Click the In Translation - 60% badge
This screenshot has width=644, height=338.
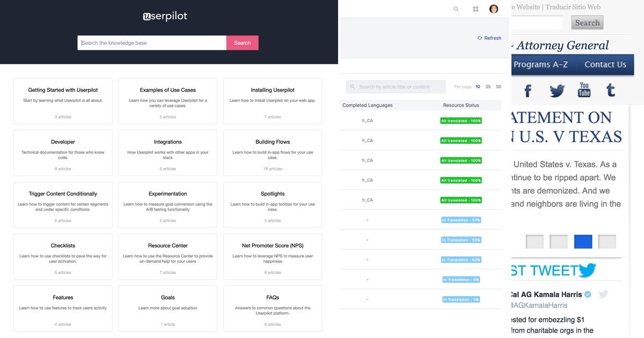[461, 260]
